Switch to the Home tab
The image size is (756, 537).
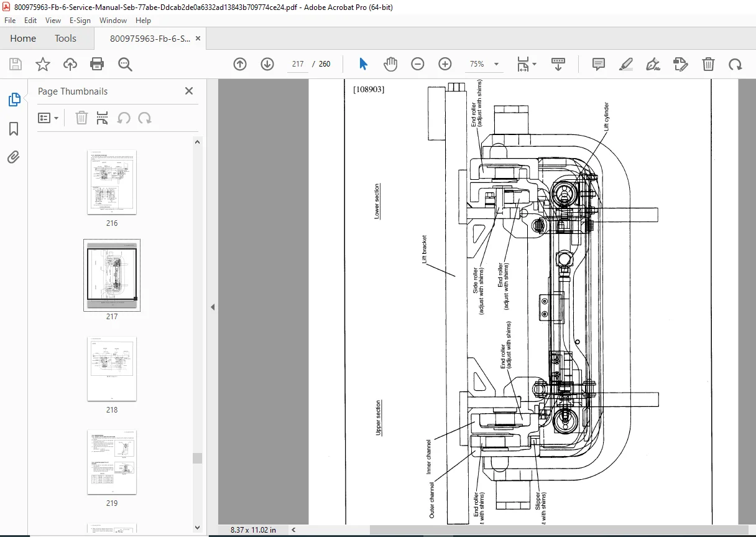pyautogui.click(x=23, y=39)
